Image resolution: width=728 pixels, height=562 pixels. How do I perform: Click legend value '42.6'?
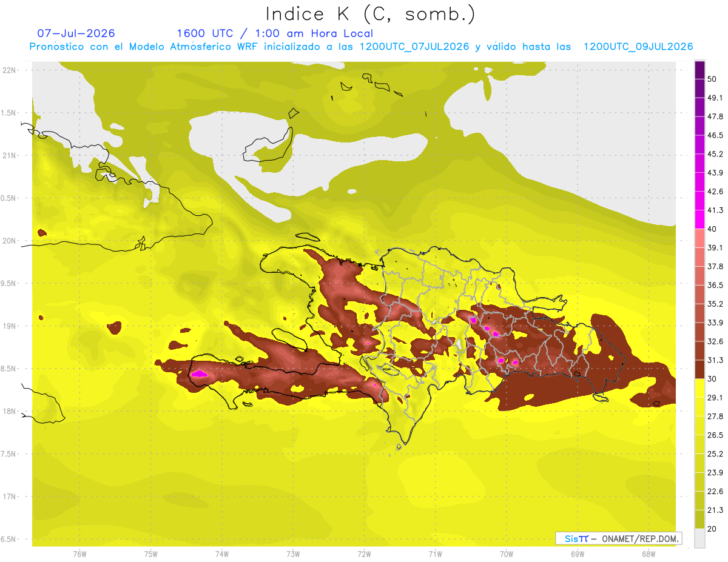pyautogui.click(x=715, y=192)
